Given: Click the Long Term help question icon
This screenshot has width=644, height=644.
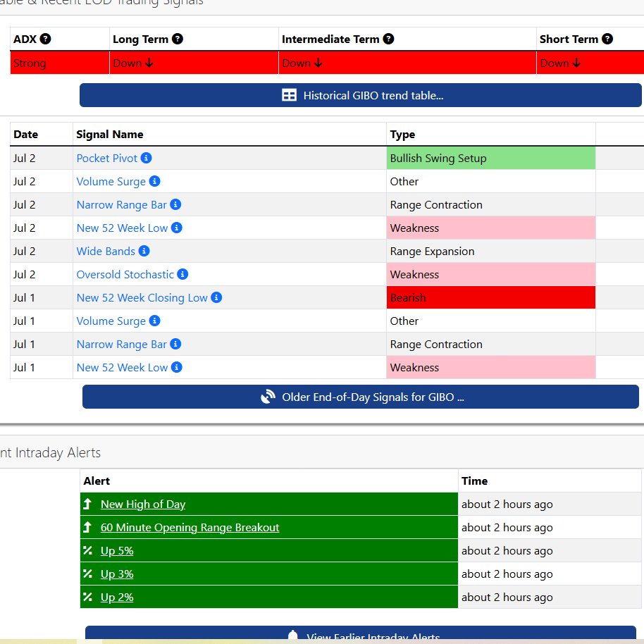Looking at the screenshot, I should [178, 39].
